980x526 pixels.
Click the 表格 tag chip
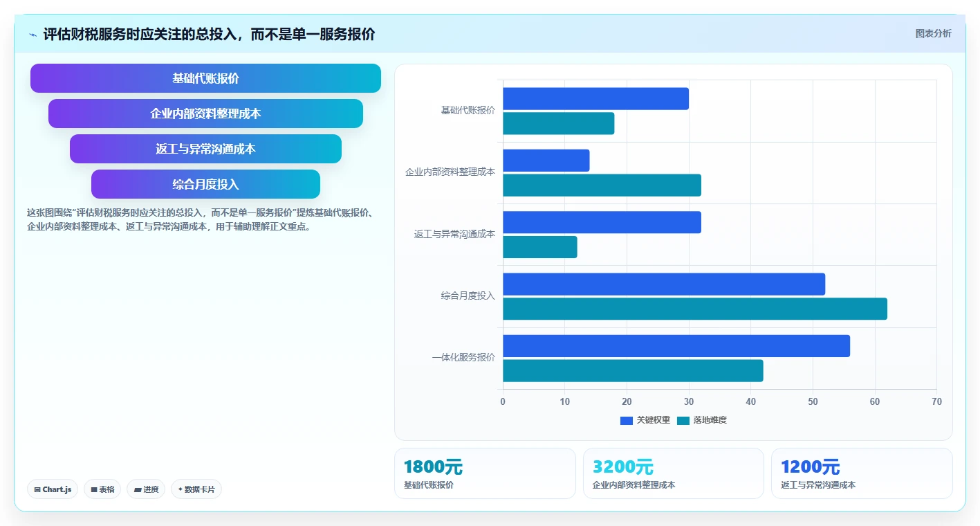point(102,489)
